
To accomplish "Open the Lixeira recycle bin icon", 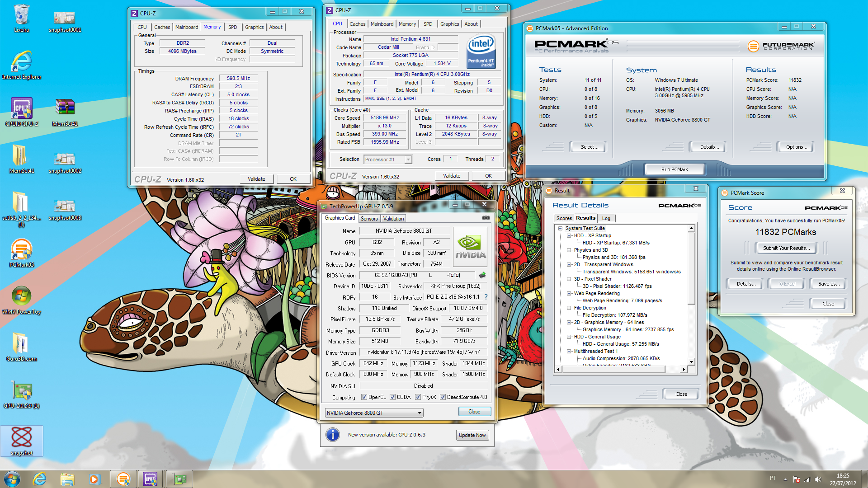I will point(21,18).
